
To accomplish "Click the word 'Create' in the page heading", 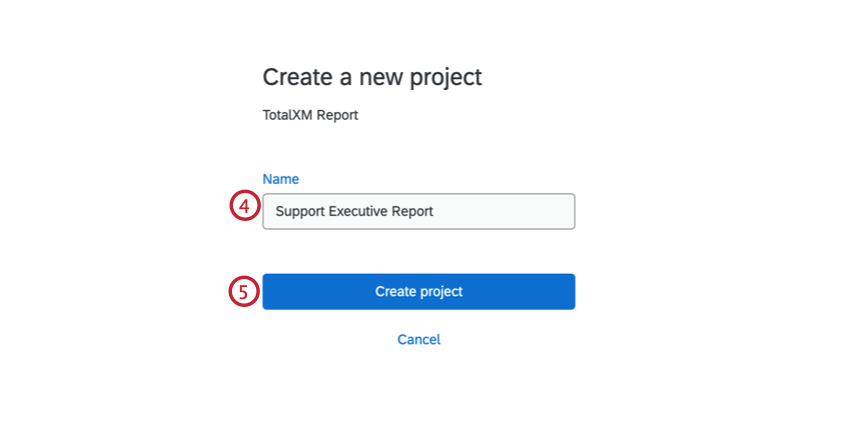I will click(x=292, y=77).
